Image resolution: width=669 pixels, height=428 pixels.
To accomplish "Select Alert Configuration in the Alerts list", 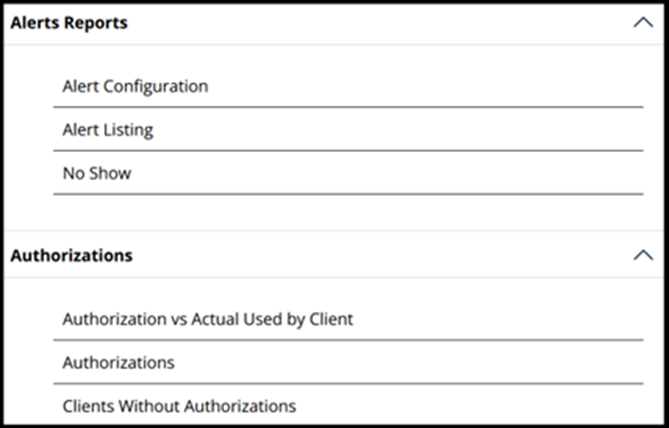I will 348,86.
